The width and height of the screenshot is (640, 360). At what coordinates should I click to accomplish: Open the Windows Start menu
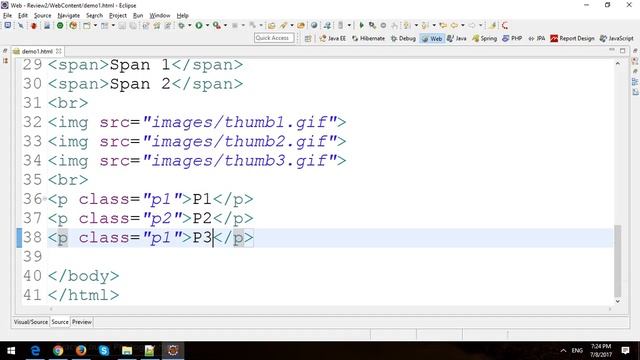click(x=11, y=351)
